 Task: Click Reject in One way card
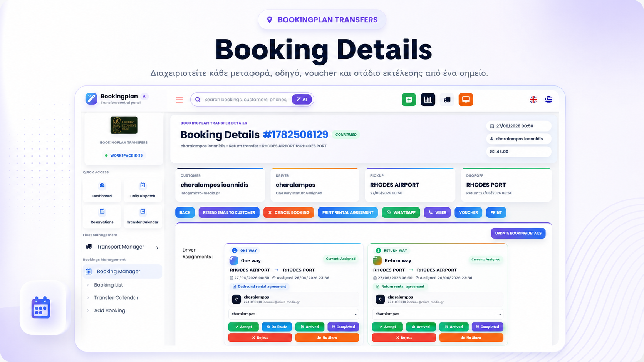pos(260,337)
